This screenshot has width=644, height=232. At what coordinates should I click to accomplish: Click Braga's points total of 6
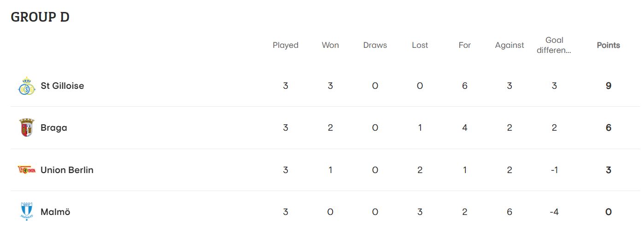click(609, 128)
